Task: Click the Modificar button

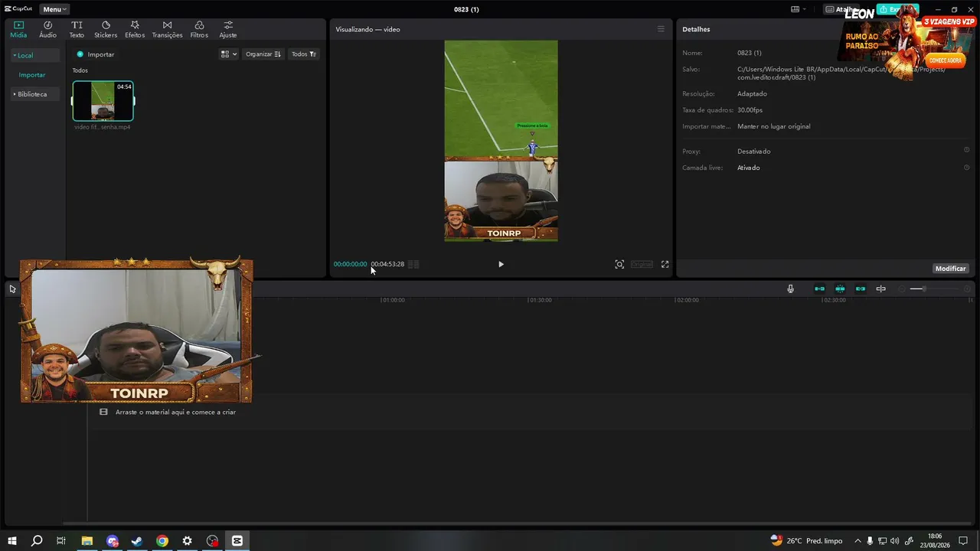Action: [x=951, y=269]
